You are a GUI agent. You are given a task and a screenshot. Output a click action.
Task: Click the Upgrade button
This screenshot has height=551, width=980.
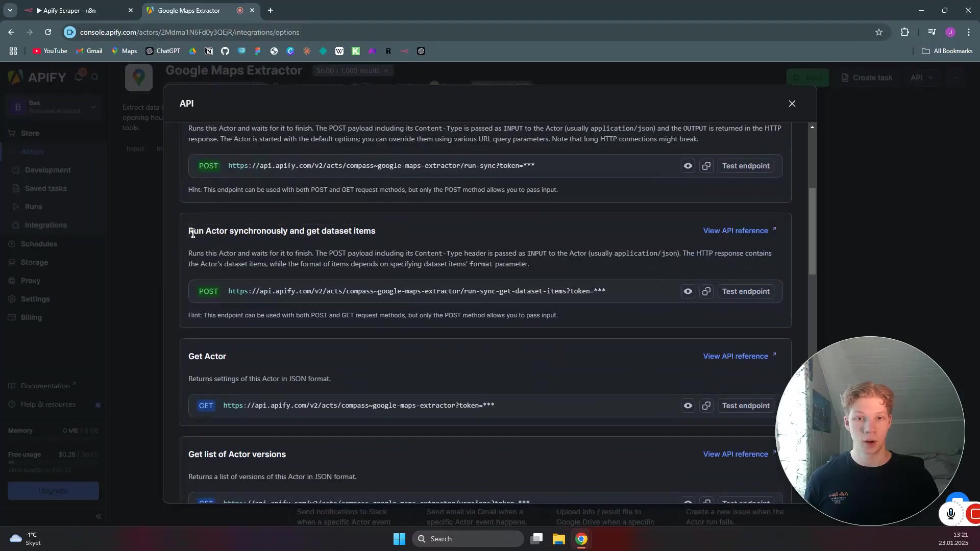[x=53, y=491]
